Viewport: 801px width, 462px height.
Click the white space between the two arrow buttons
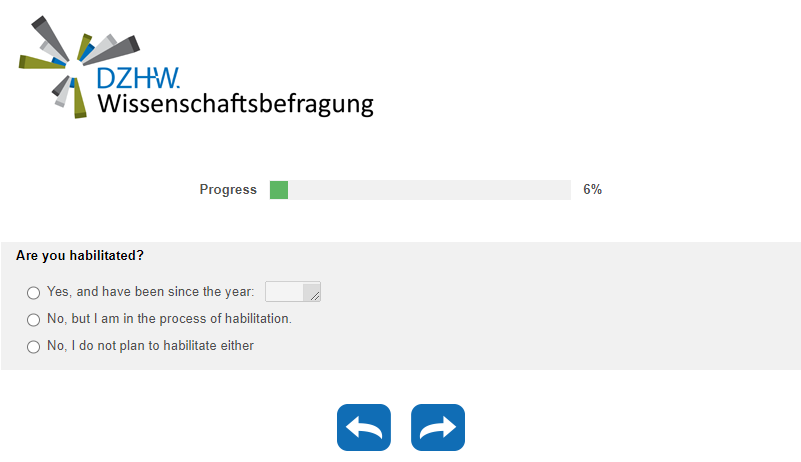pyautogui.click(x=401, y=428)
